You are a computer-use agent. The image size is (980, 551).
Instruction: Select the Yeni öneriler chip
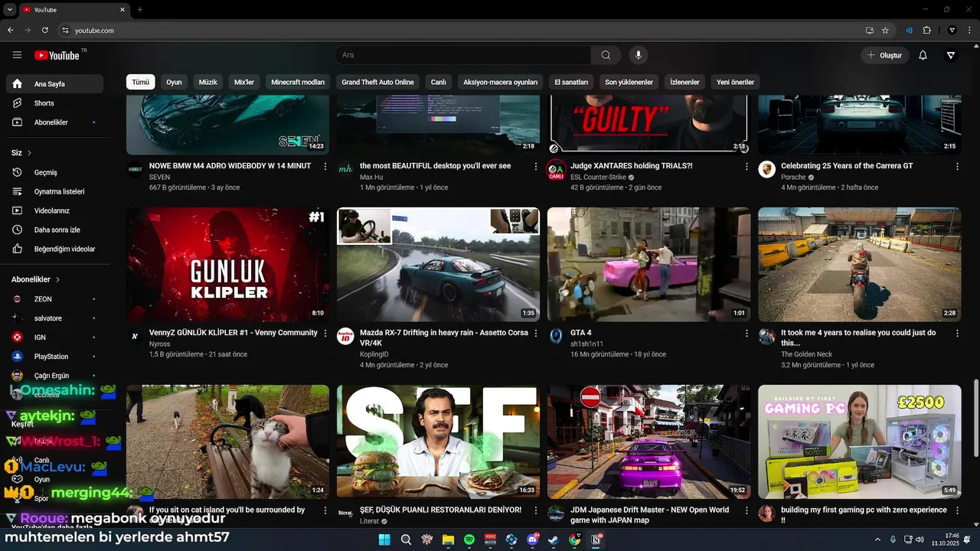pyautogui.click(x=735, y=82)
